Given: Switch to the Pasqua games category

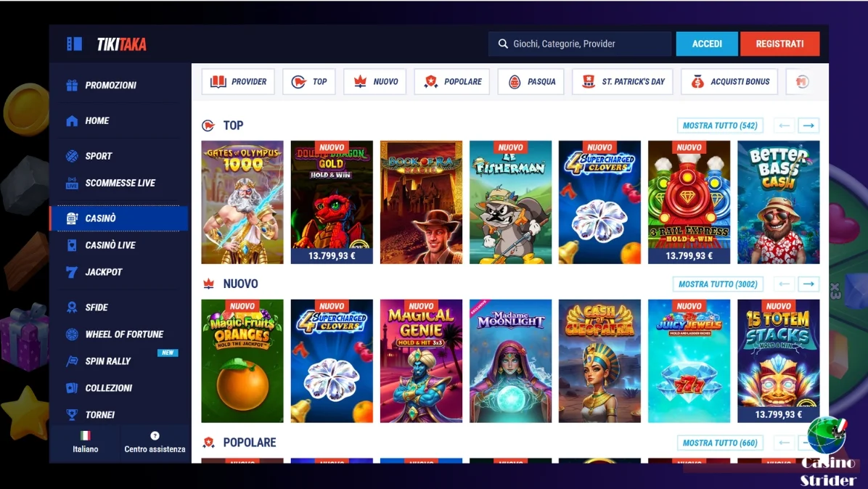Looking at the screenshot, I should tap(531, 81).
